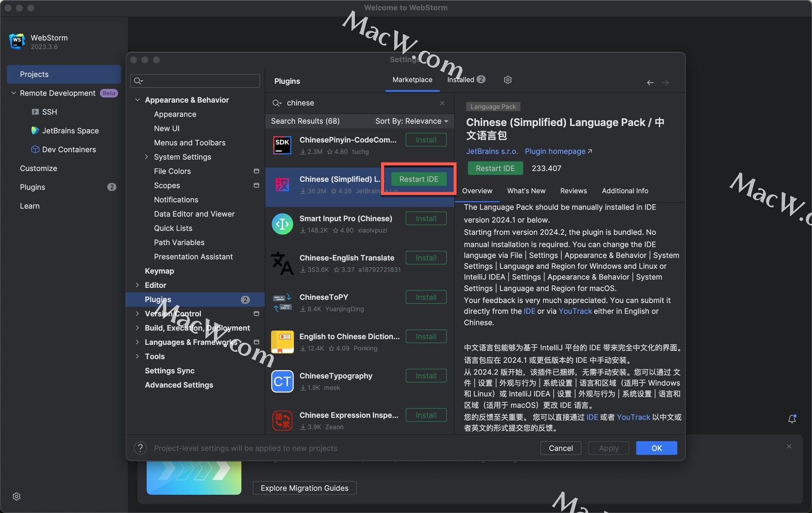Select Smart Input Pro plugin icon

(282, 224)
